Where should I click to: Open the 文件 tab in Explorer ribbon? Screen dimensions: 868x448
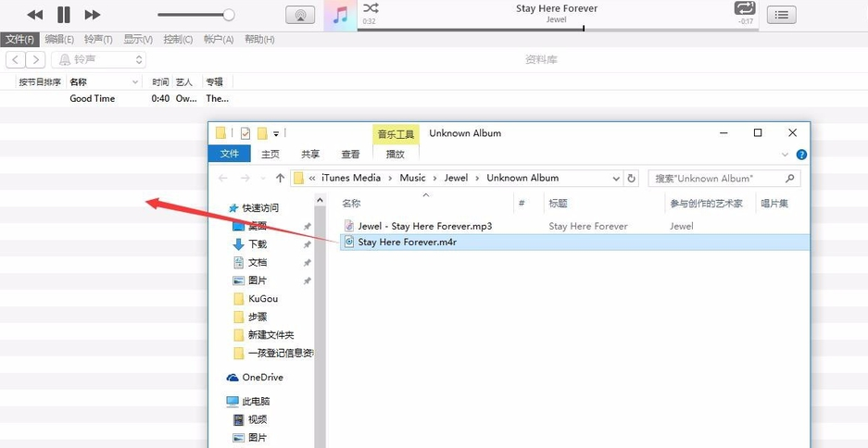tap(229, 154)
